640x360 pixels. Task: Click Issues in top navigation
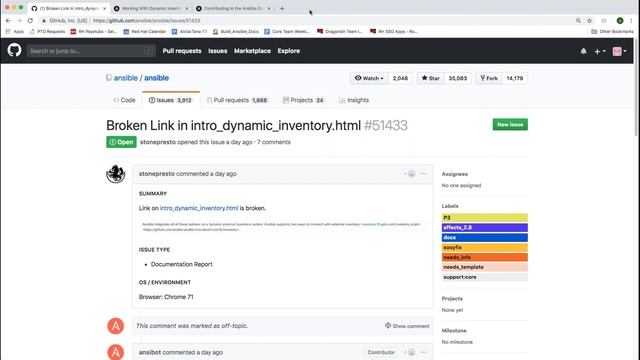[x=218, y=51]
